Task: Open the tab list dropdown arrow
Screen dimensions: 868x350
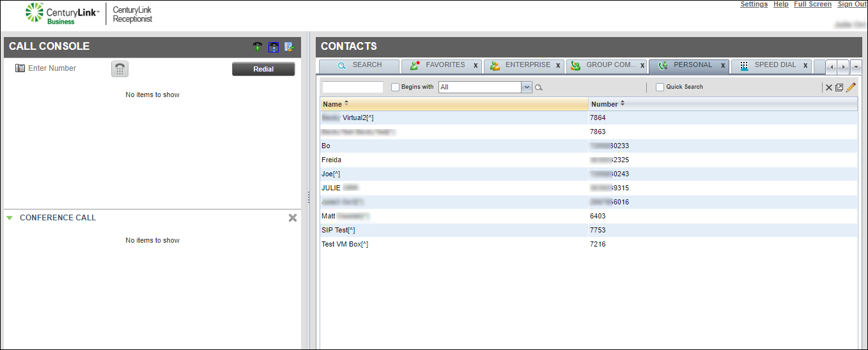Action: point(856,66)
